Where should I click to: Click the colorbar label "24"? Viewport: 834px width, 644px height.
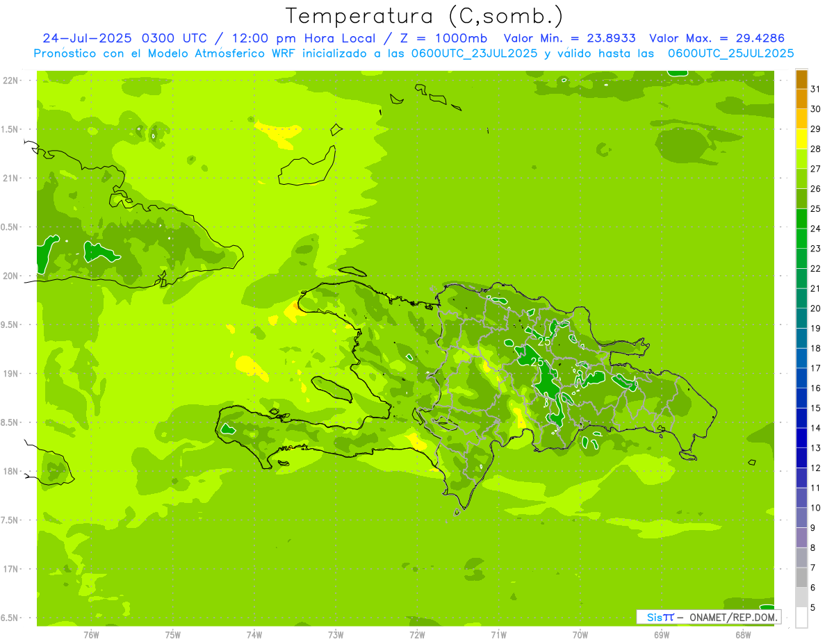[x=816, y=229]
